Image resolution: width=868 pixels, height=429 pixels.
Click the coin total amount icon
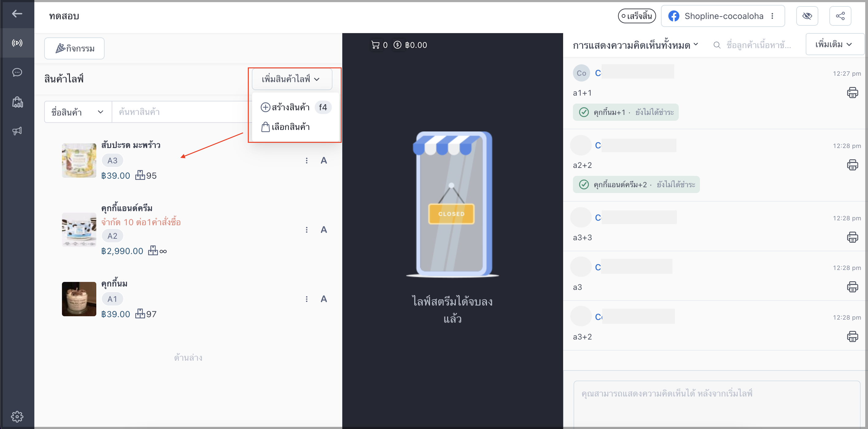(x=397, y=45)
